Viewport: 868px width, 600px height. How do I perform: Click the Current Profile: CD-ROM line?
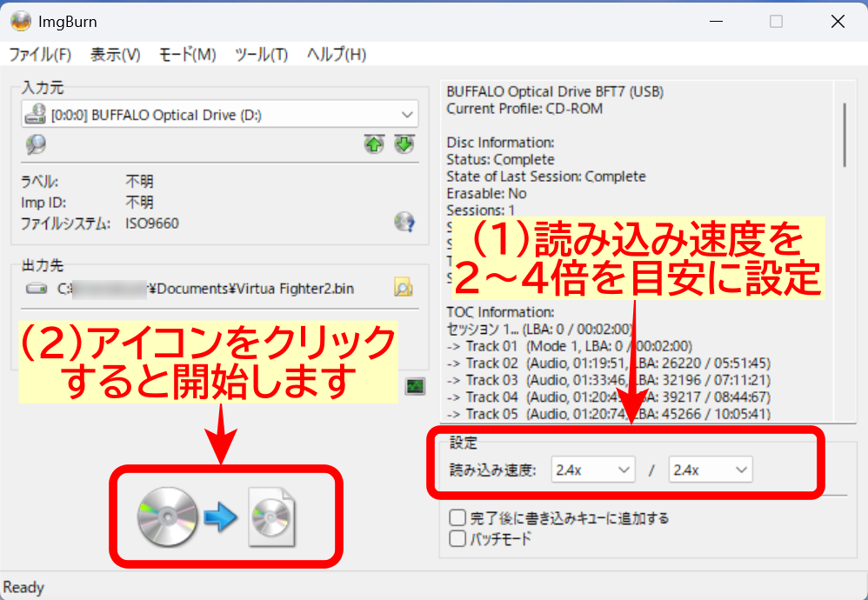524,109
